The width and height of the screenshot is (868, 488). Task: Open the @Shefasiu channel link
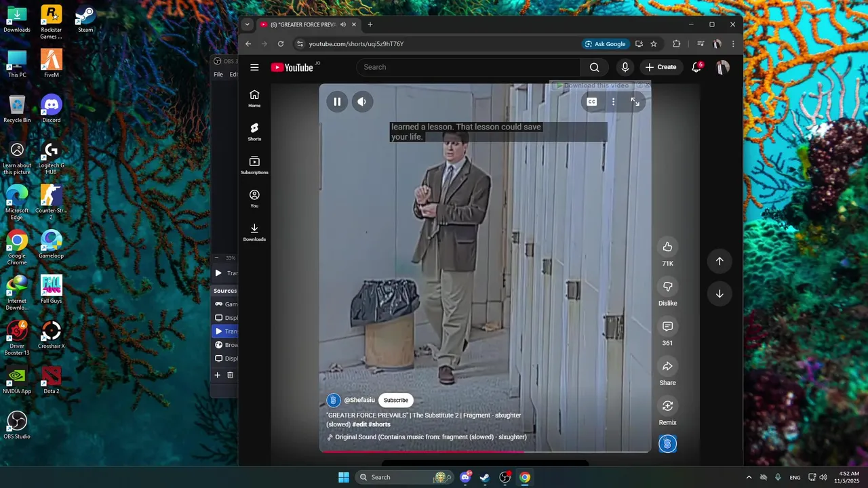[x=359, y=400]
